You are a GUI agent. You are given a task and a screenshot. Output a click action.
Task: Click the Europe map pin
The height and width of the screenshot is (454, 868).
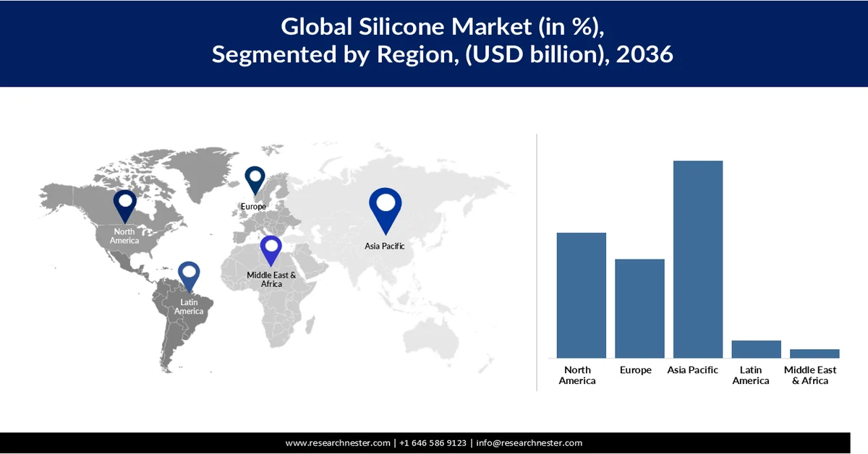click(x=255, y=181)
